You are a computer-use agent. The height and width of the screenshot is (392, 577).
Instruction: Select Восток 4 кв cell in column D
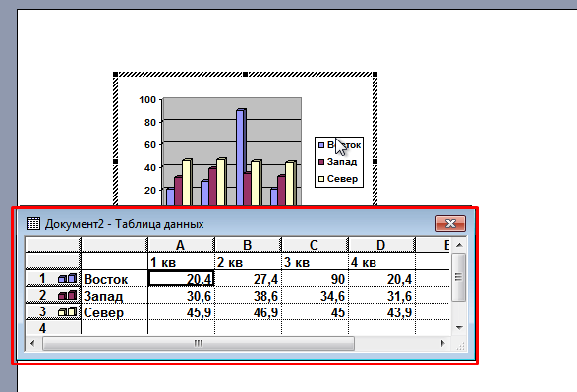(381, 279)
